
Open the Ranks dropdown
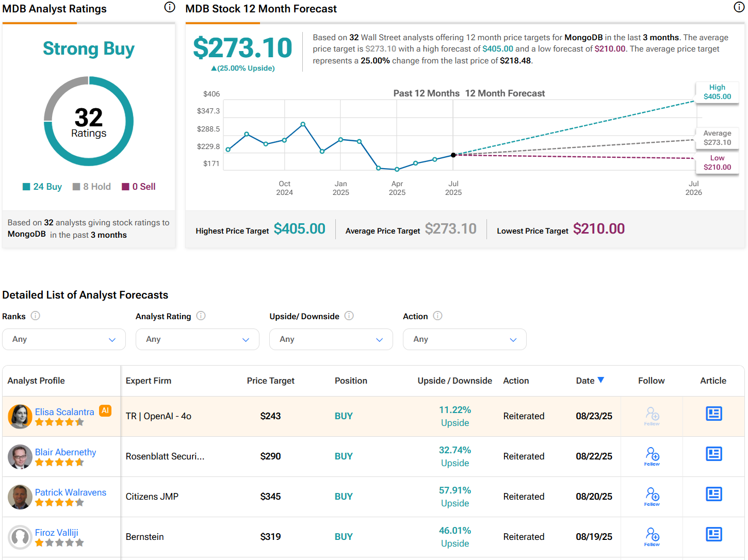[64, 339]
